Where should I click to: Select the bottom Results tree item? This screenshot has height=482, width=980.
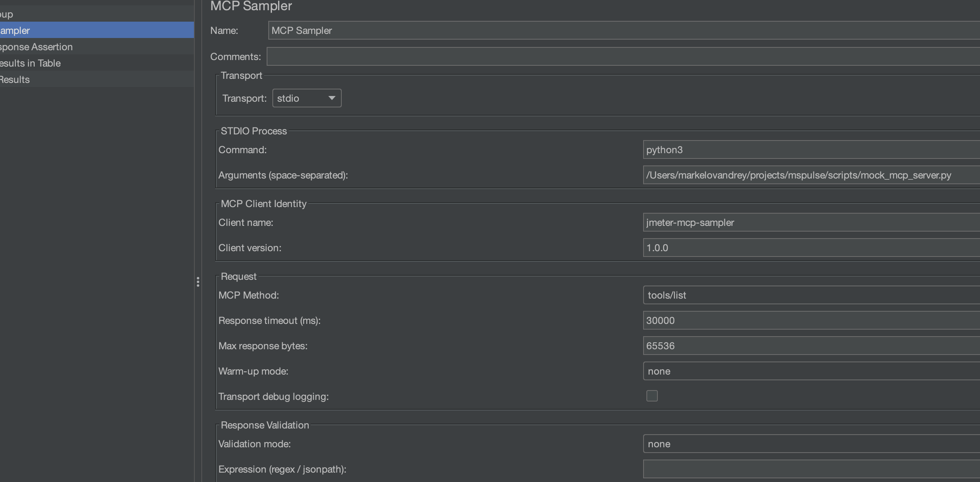[x=15, y=80]
